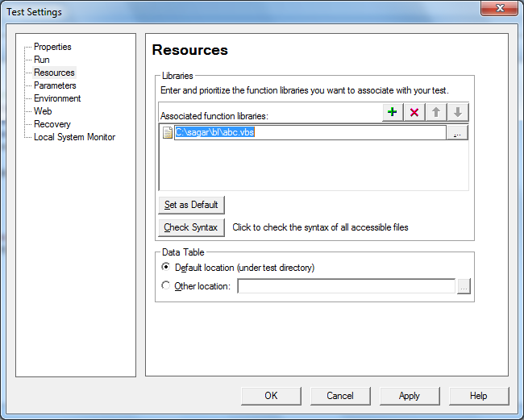524x420 pixels.
Task: Open the Parameters settings node
Action: pyautogui.click(x=55, y=85)
